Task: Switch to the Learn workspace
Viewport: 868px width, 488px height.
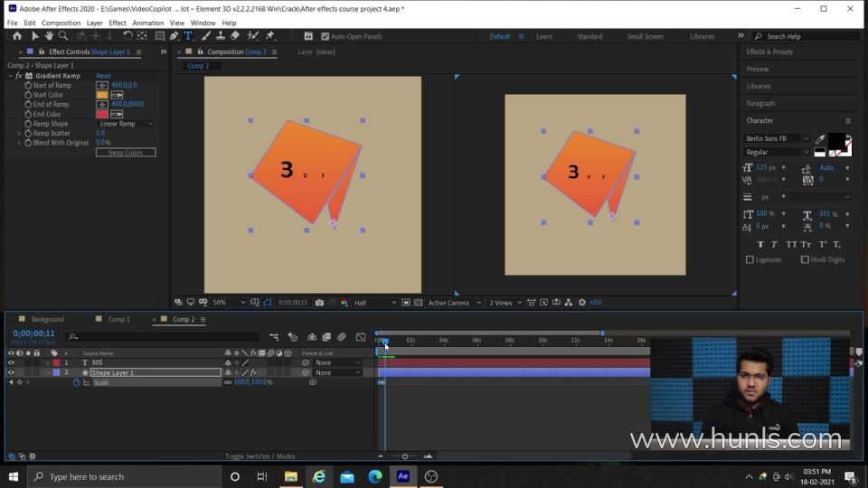Action: point(543,36)
